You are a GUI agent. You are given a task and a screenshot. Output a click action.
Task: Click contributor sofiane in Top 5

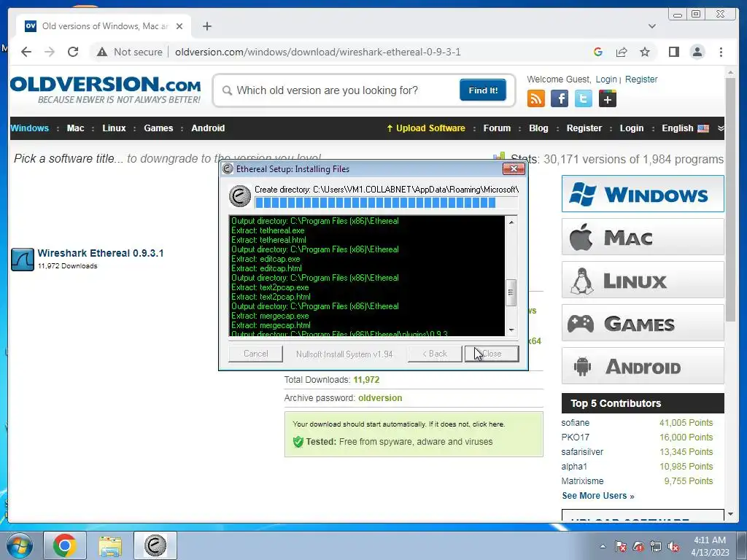pyautogui.click(x=575, y=423)
